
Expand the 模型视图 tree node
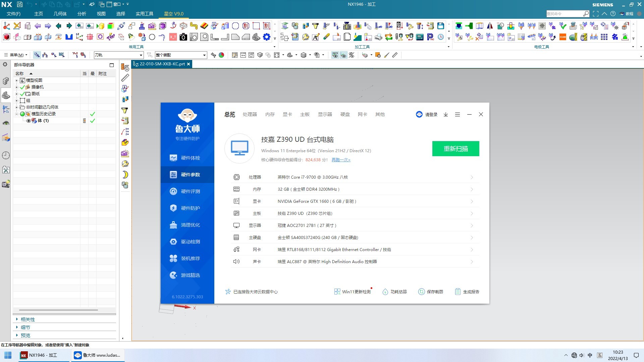point(16,80)
